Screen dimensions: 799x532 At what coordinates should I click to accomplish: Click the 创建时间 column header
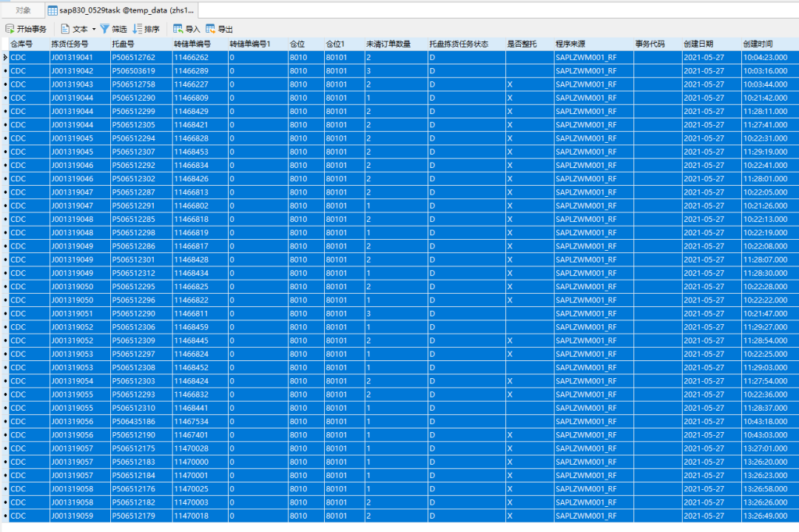tap(770, 44)
